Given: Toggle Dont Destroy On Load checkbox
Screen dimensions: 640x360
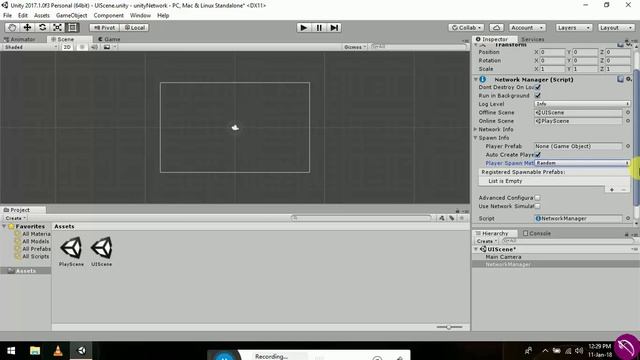Looking at the screenshot, I should coord(538,87).
